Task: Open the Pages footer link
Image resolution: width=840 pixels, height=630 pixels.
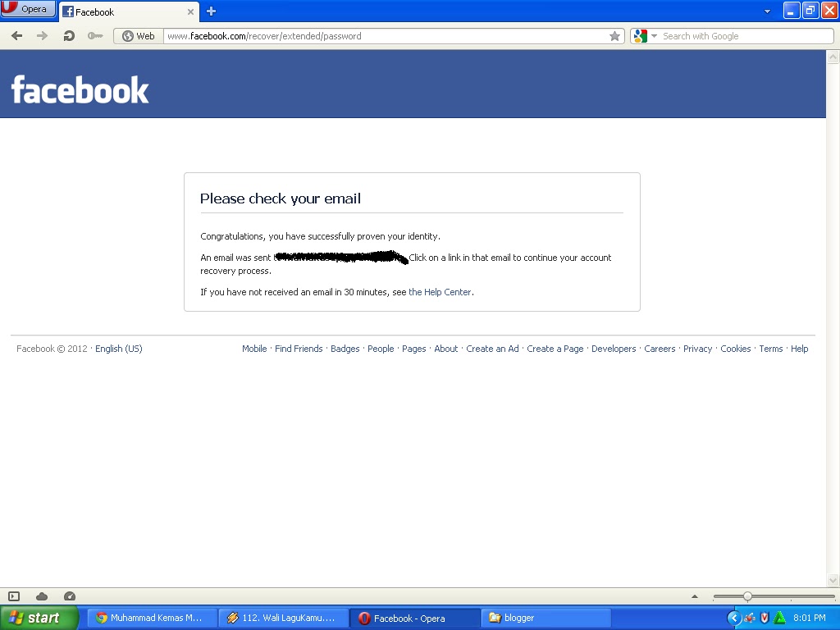Action: (414, 349)
